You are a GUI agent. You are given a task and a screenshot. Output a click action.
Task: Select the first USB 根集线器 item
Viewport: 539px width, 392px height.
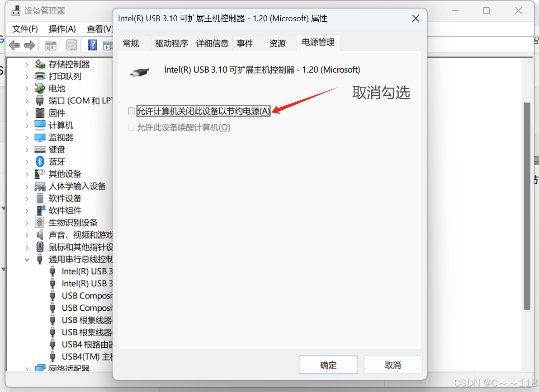point(87,320)
